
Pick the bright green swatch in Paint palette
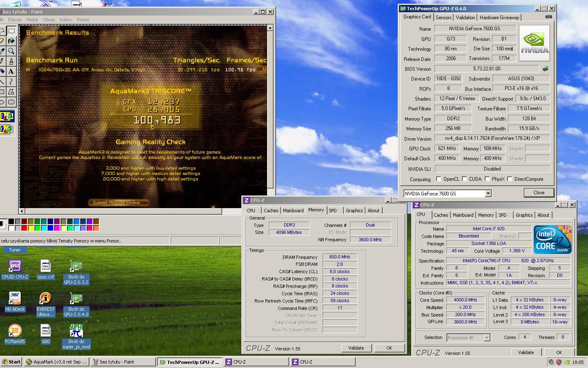(x=38, y=228)
